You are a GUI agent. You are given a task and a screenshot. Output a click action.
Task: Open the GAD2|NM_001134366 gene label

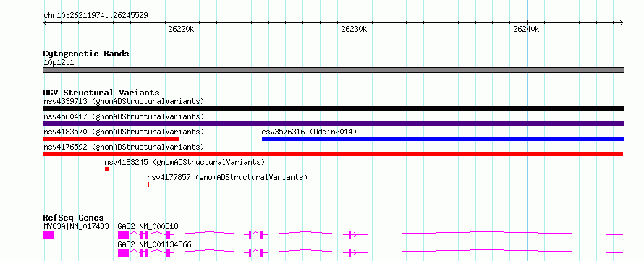(x=154, y=244)
